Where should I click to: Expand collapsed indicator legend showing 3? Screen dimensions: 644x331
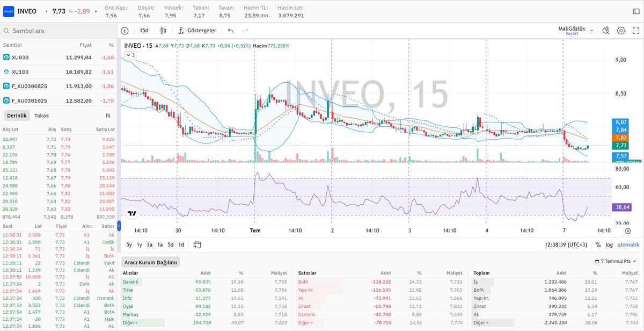click(x=131, y=55)
